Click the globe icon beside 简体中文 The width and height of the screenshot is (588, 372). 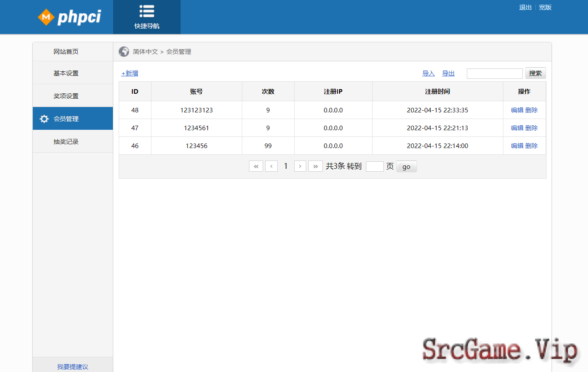124,51
